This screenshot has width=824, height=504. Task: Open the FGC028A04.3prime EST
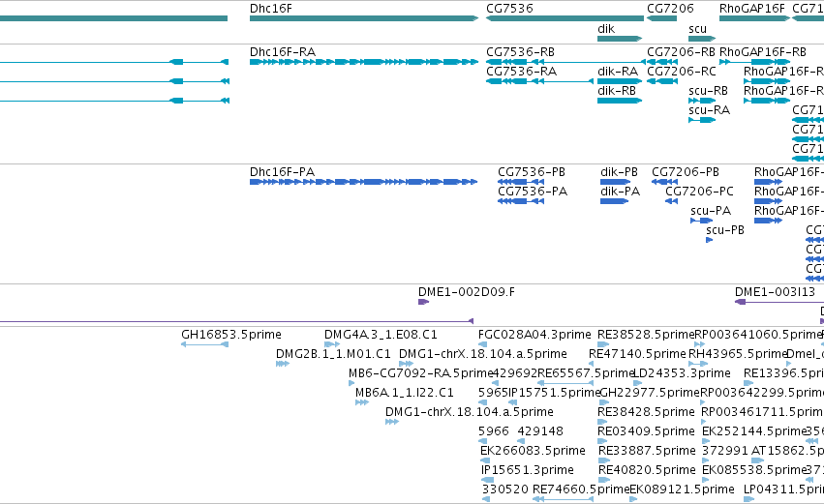tap(482, 344)
